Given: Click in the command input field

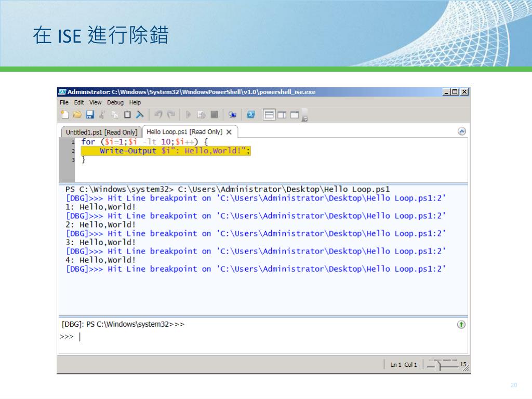Looking at the screenshot, I should pyautogui.click(x=263, y=337).
